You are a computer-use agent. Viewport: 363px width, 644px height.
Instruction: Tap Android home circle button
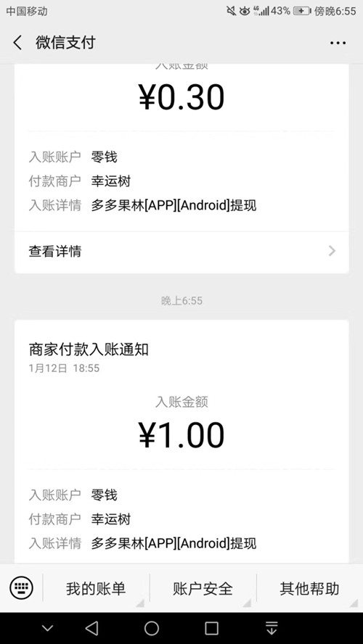tap(151, 628)
